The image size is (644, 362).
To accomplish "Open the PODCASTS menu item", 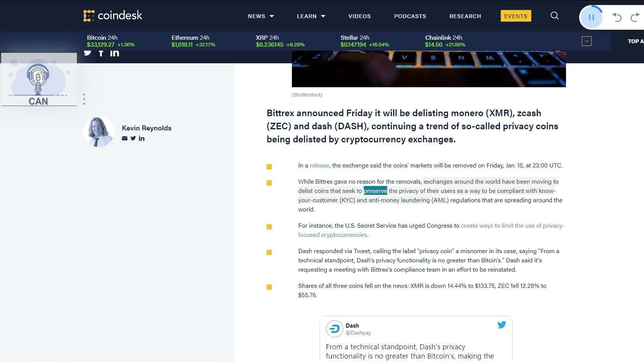I will pyautogui.click(x=410, y=16).
